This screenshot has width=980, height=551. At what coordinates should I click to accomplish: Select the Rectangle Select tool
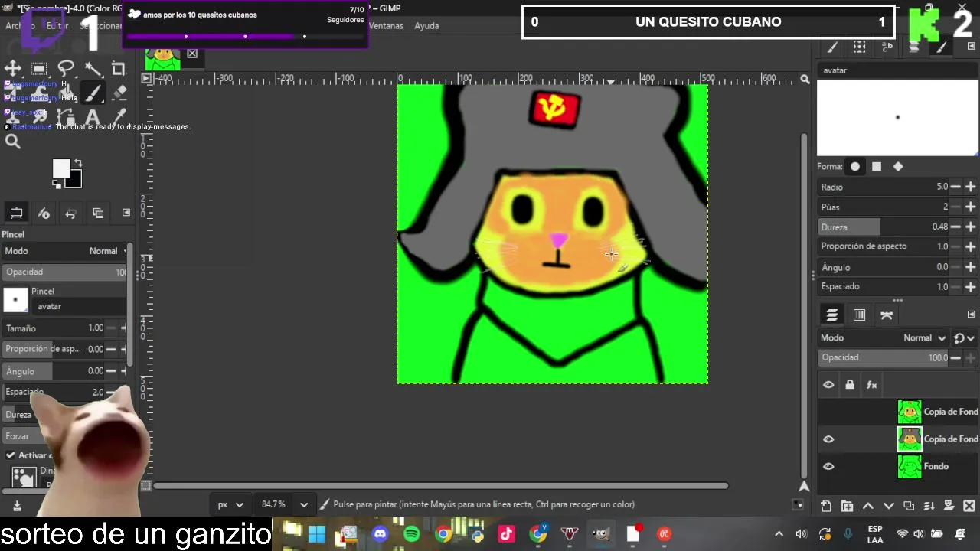pos(39,69)
